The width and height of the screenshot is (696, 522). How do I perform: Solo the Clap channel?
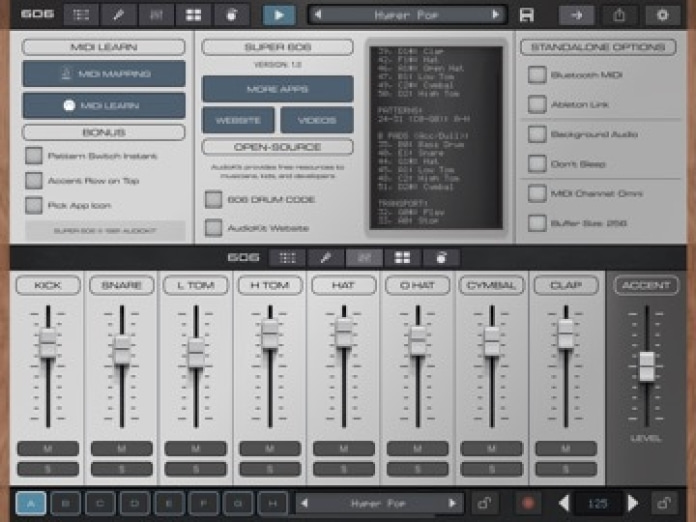[x=566, y=469]
